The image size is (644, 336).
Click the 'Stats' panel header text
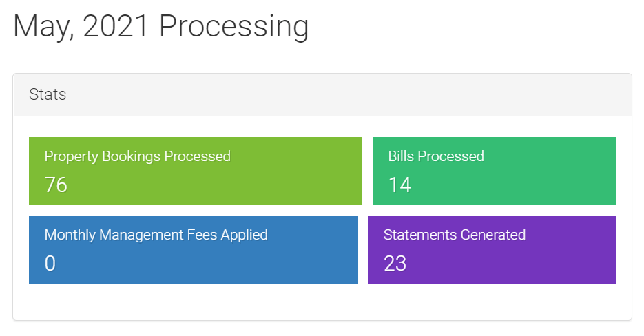(48, 94)
